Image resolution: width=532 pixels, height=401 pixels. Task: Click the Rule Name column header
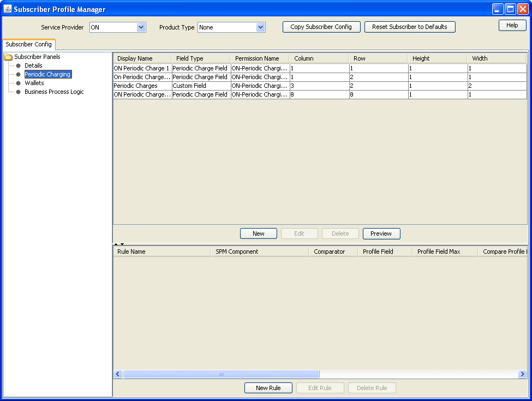(x=162, y=252)
